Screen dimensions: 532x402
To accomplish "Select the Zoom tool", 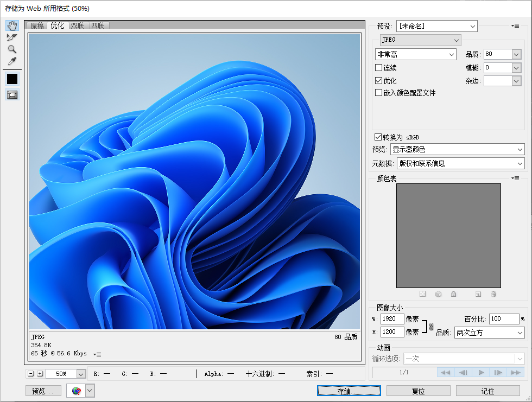I will pos(12,49).
